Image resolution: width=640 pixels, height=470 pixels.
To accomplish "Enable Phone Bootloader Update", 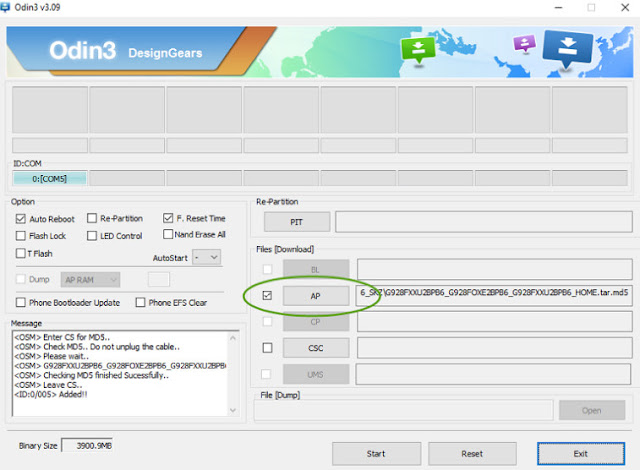I will [x=20, y=302].
